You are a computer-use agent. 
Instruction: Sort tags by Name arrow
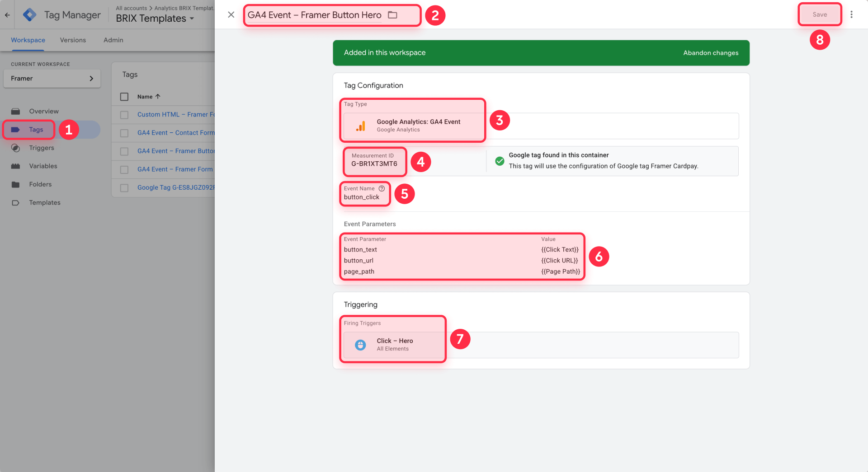(158, 97)
